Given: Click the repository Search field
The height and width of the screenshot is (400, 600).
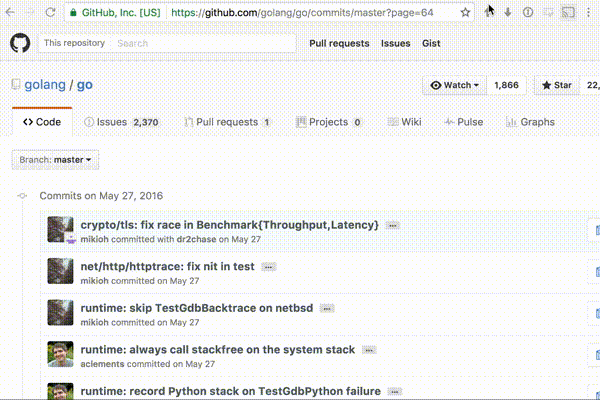Looking at the screenshot, I should [x=204, y=43].
